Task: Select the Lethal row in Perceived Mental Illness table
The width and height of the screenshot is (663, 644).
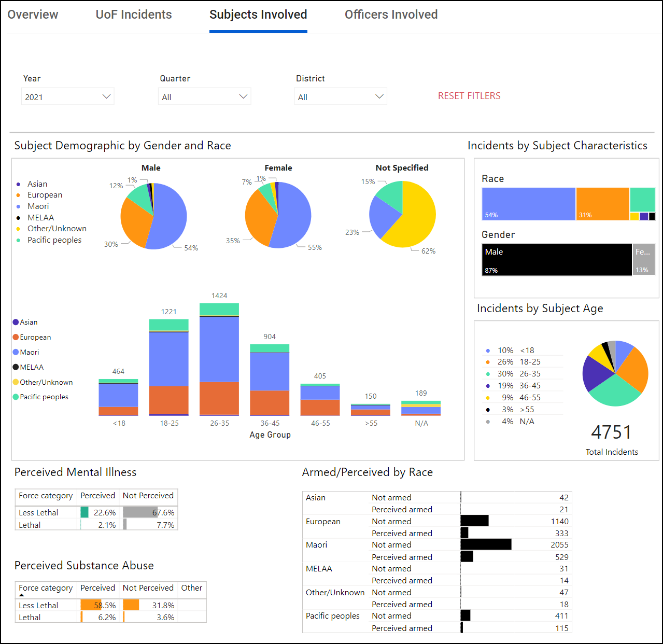Action: click(x=30, y=525)
